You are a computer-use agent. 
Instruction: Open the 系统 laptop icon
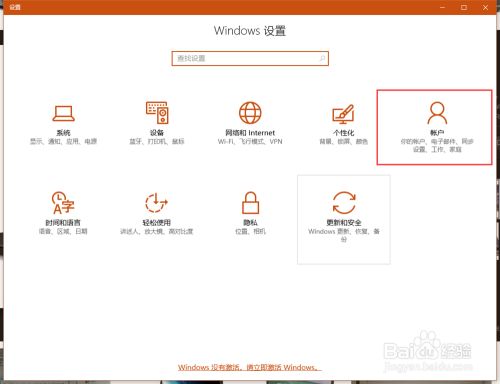(63, 114)
